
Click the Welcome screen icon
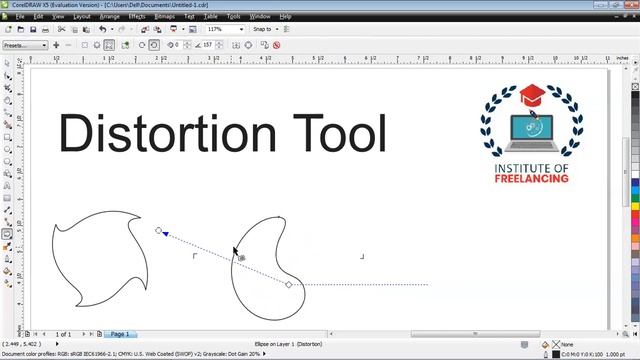coord(193,29)
